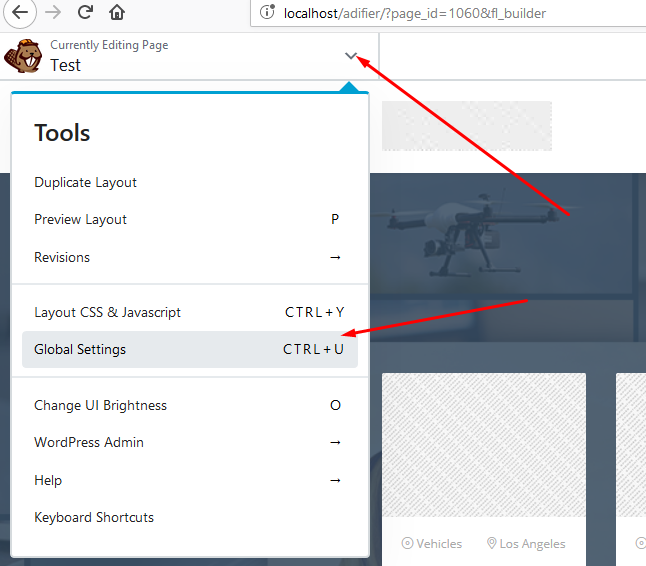This screenshot has width=646, height=566.
Task: Click the browser back arrow icon
Action: pos(20,13)
